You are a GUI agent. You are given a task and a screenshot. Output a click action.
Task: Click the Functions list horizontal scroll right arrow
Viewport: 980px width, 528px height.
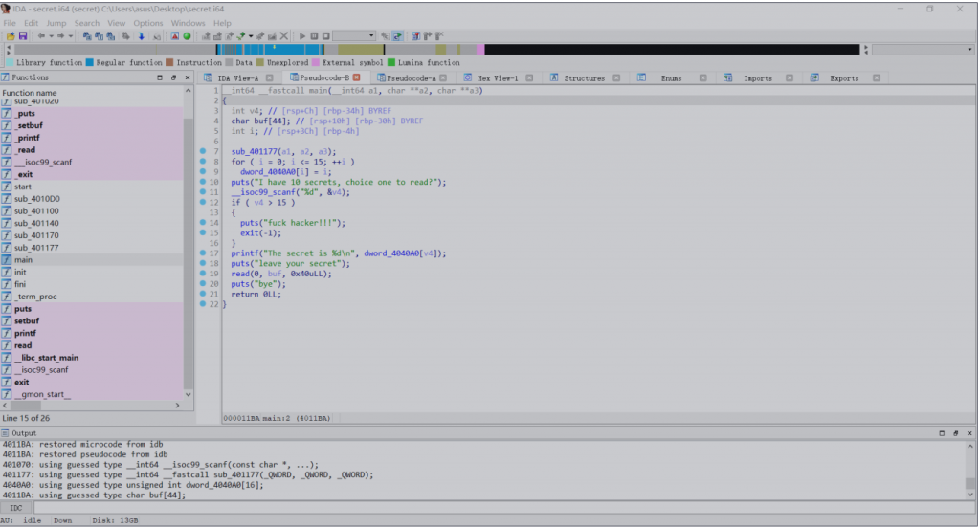click(x=177, y=406)
